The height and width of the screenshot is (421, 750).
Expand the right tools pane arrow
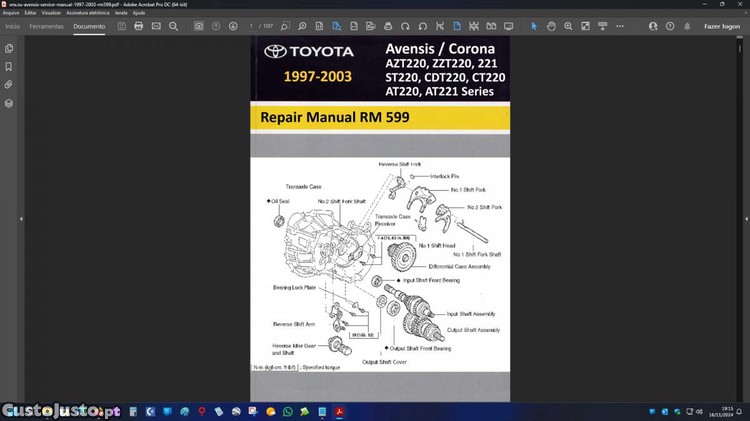coord(743,218)
